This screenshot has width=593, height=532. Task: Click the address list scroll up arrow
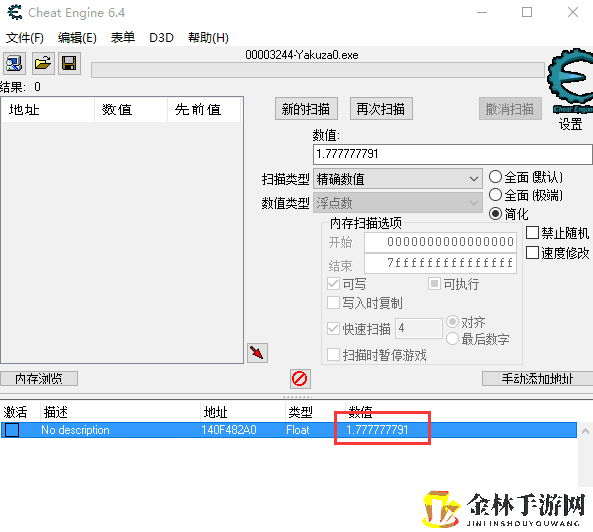click(x=585, y=431)
